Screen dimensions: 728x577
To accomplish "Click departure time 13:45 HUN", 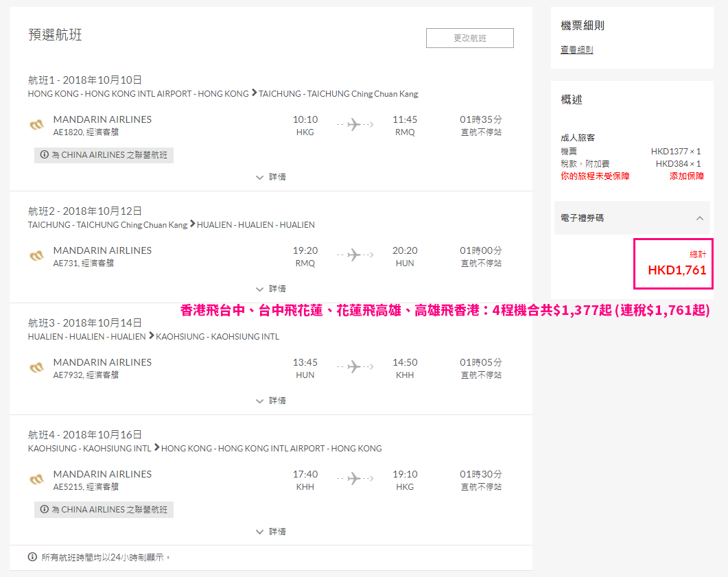I will coord(305,368).
